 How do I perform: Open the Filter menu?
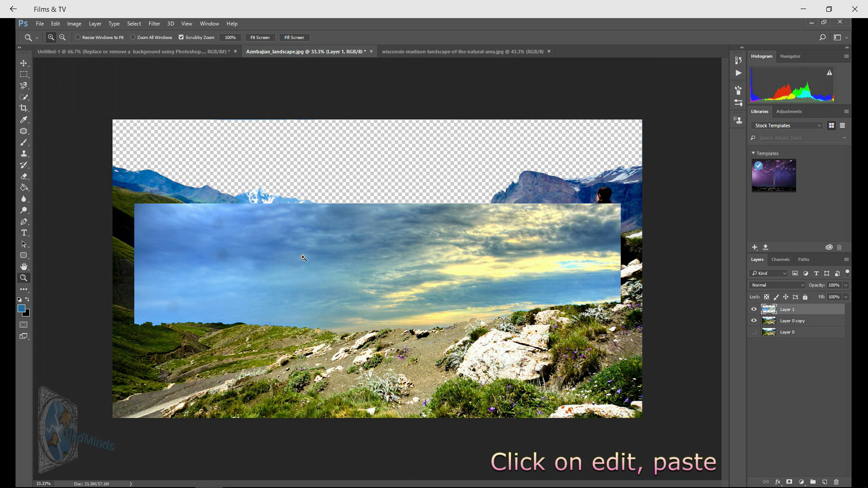(x=154, y=24)
